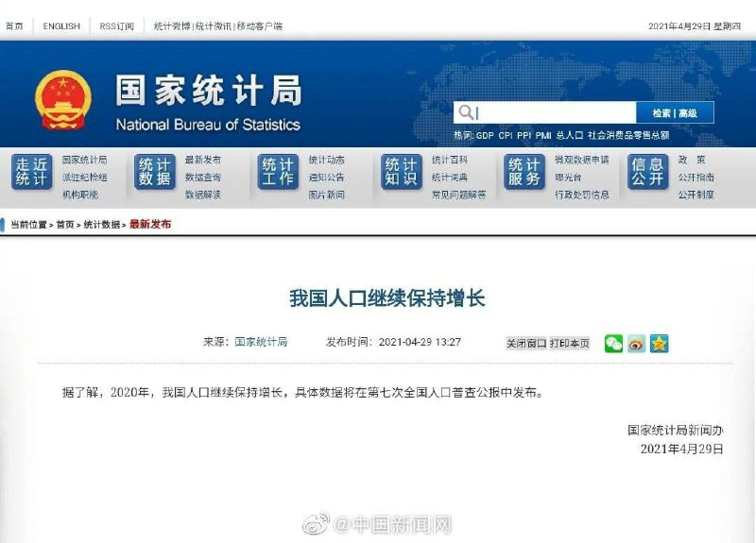
Task: Click the signature 国家统计局新闻办
Action: click(675, 430)
